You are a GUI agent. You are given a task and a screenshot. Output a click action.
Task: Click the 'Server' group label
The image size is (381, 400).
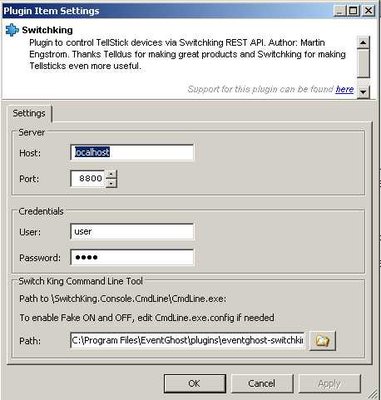point(32,132)
